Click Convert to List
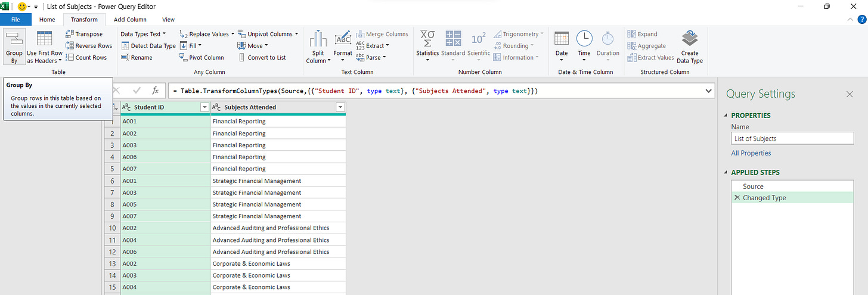The width and height of the screenshot is (868, 295). tap(262, 57)
